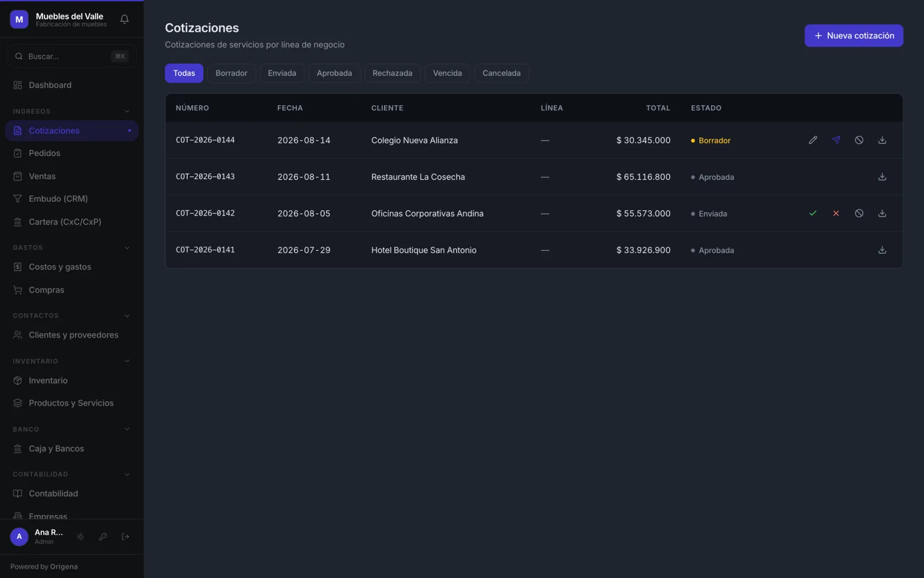This screenshot has width=924, height=578.
Task: Click the Muebles del Valle logo
Action: click(19, 19)
